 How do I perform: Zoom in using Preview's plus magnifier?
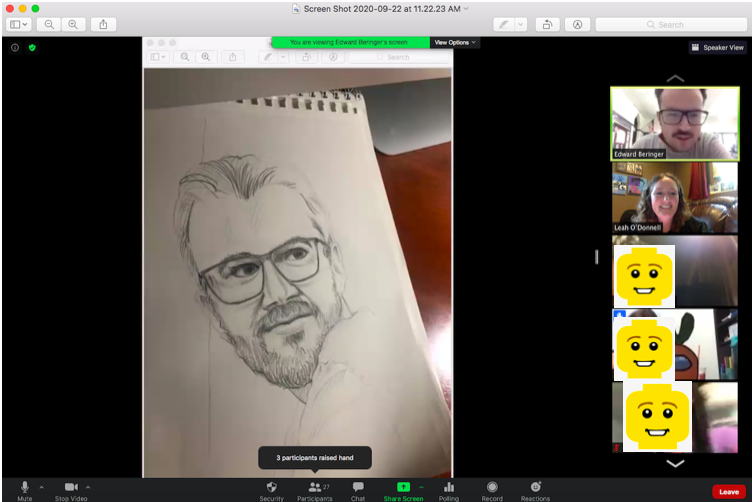coord(73,24)
